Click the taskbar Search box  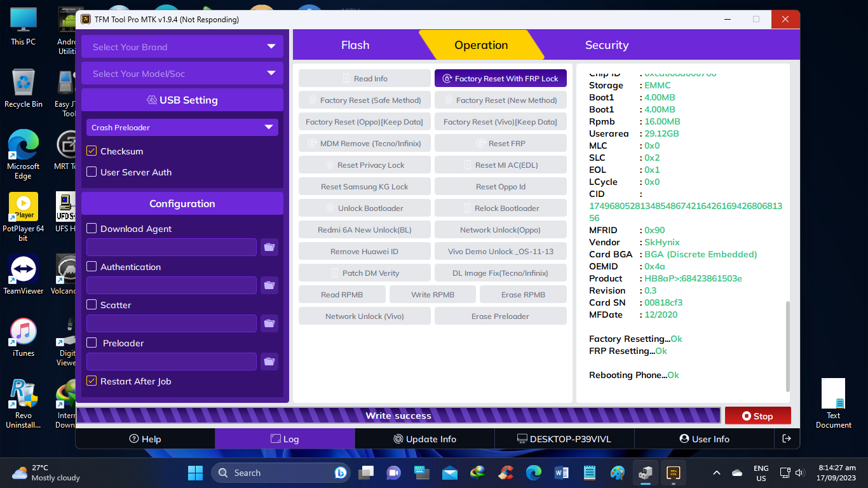pyautogui.click(x=280, y=473)
